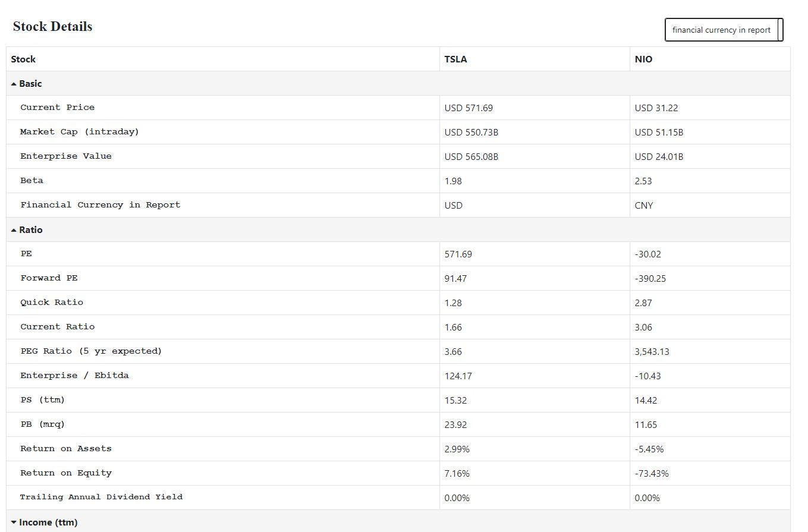
Task: Click TSLA current ratio 1.66
Action: click(x=453, y=328)
